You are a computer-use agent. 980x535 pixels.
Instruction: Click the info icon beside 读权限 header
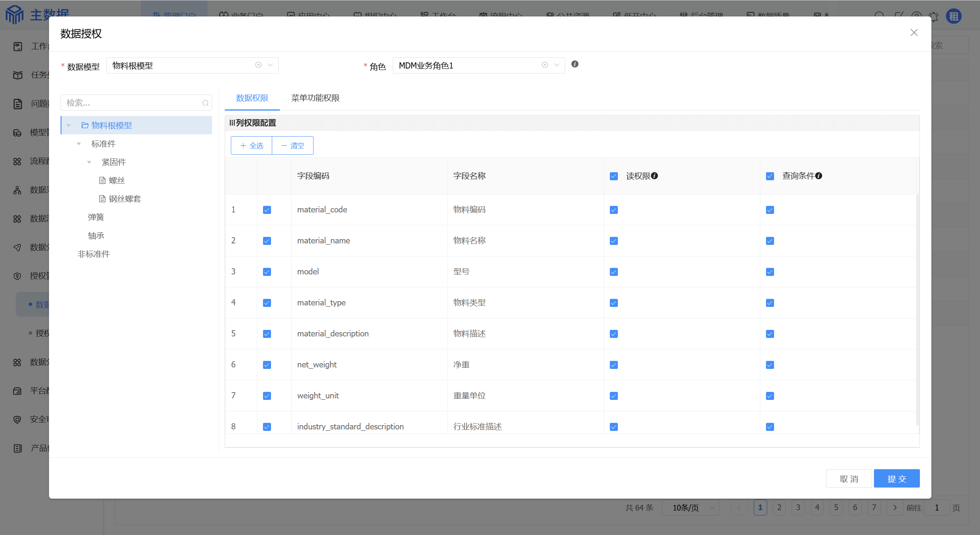tap(655, 176)
